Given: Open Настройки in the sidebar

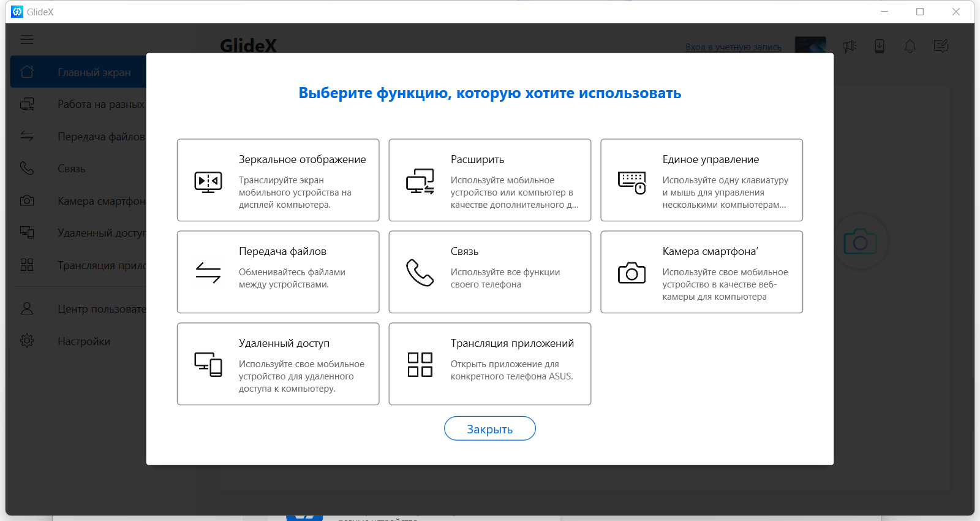Looking at the screenshot, I should (78, 341).
